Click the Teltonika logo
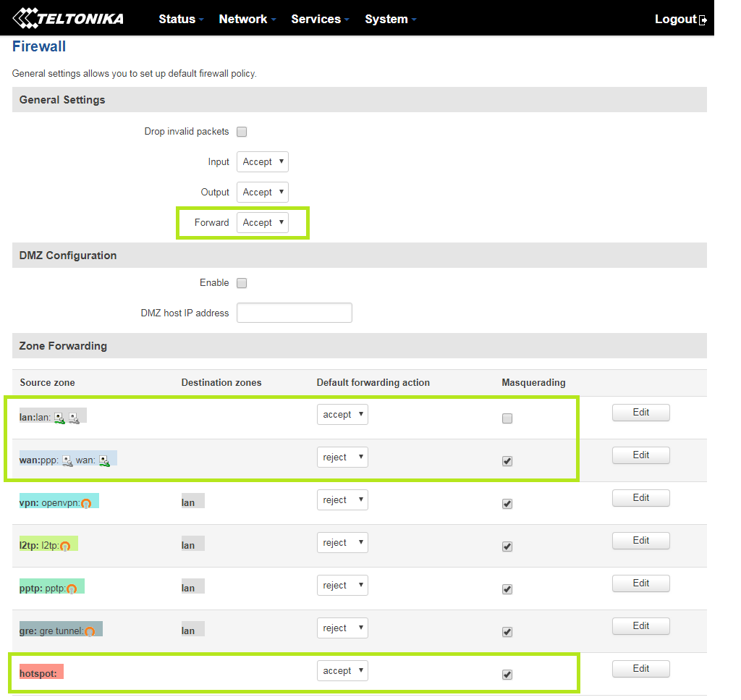 coord(69,18)
